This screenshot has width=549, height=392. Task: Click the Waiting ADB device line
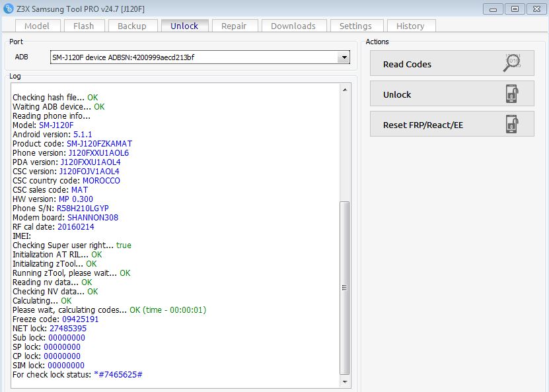coord(59,107)
